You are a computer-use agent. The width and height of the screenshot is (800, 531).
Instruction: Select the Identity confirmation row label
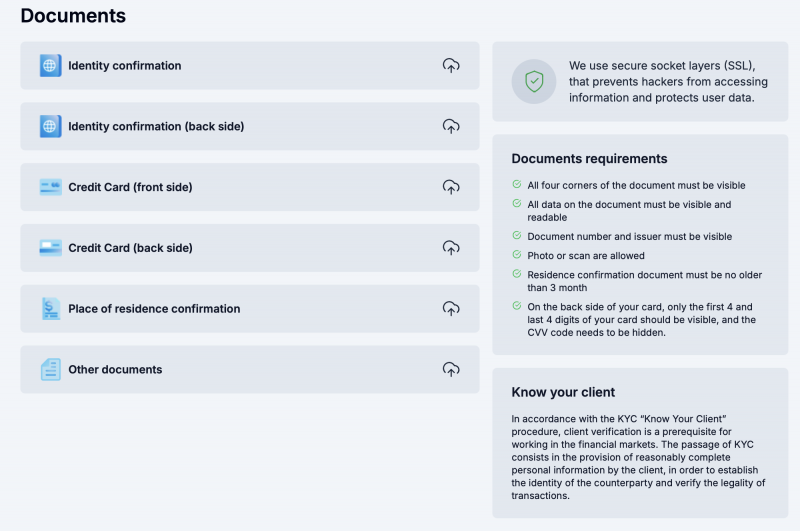124,66
